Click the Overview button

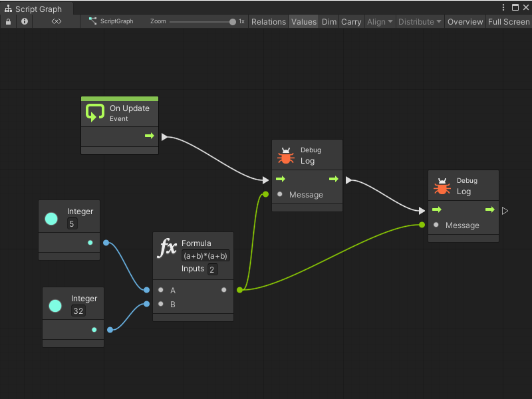point(465,21)
